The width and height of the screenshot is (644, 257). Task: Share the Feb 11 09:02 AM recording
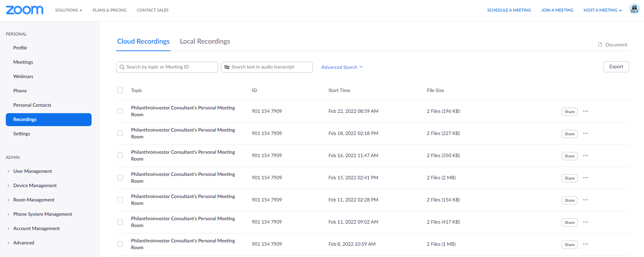pos(569,223)
